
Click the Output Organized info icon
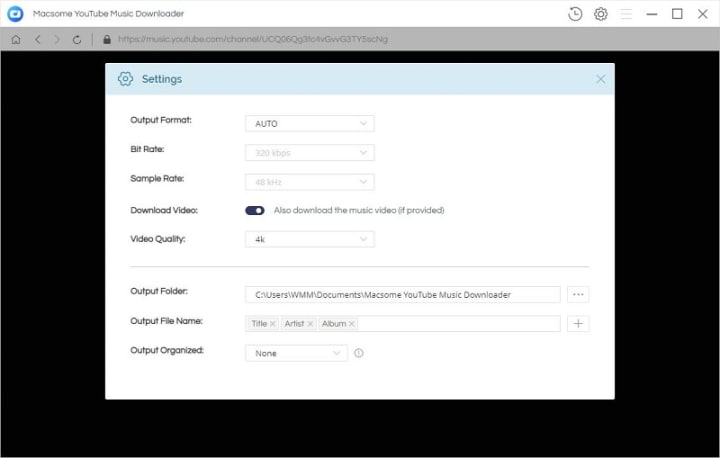[359, 353]
